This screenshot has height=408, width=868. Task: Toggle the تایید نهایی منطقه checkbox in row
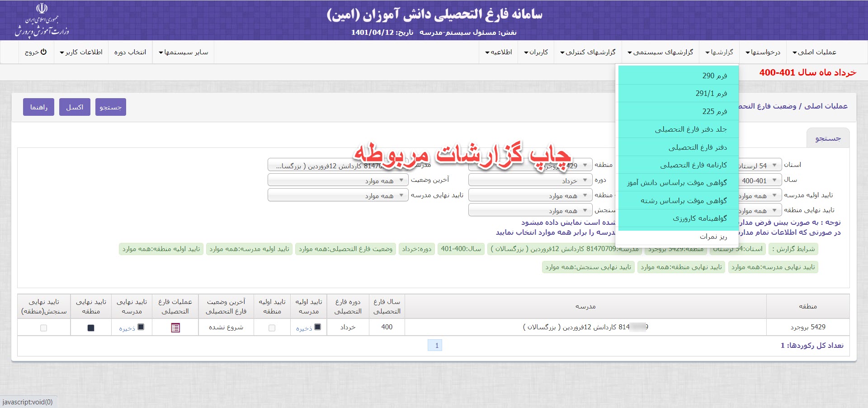(91, 328)
